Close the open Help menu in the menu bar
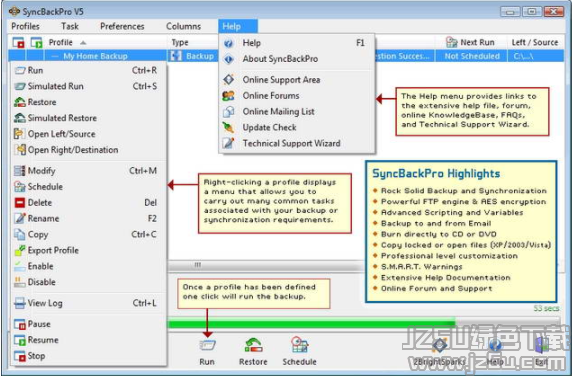Viewport: 572px width, 376px height. click(x=238, y=26)
